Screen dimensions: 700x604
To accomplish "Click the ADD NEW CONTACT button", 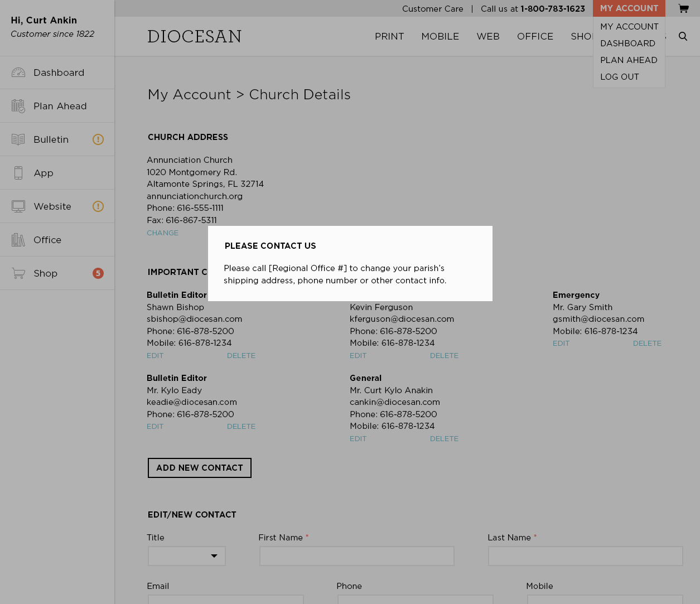I will (200, 468).
